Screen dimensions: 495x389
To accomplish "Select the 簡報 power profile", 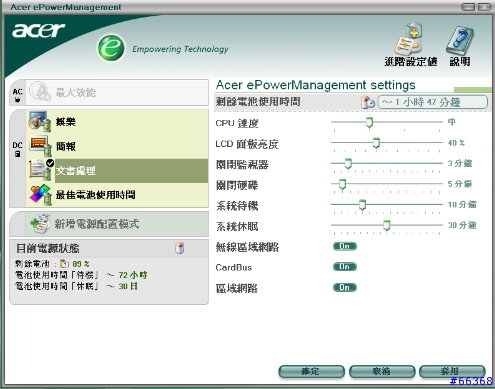I will (x=117, y=146).
